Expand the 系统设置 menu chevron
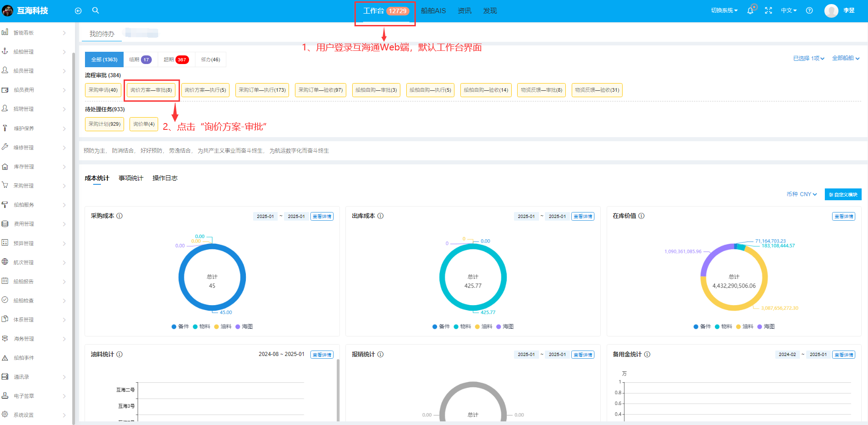Screen dimensions: 868x425 coord(64,415)
